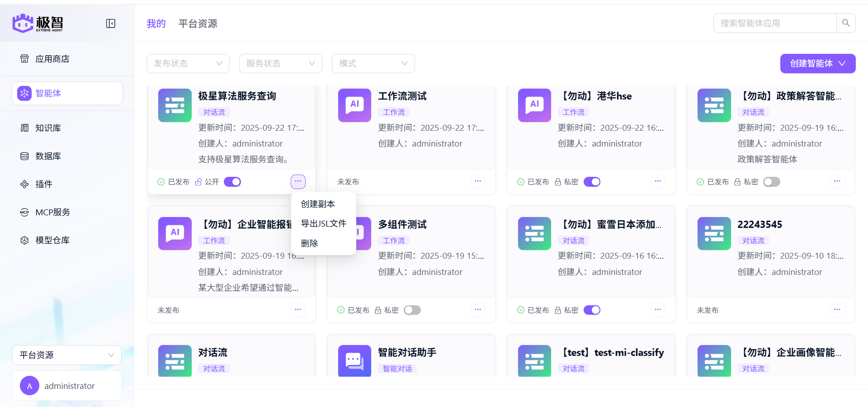This screenshot has width=868, height=407.
Task: Click the search magnifier icon
Action: (846, 23)
